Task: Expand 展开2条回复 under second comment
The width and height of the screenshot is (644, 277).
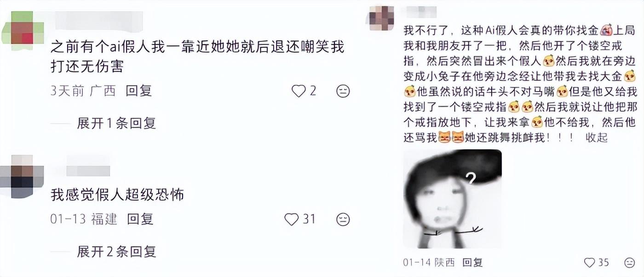Action: pos(116,251)
